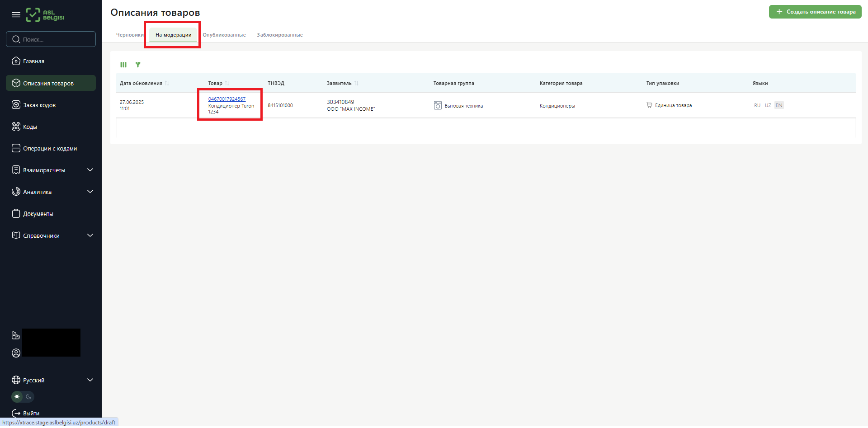Select light theme sun toggle
This screenshot has width=868, height=428.
point(17,397)
